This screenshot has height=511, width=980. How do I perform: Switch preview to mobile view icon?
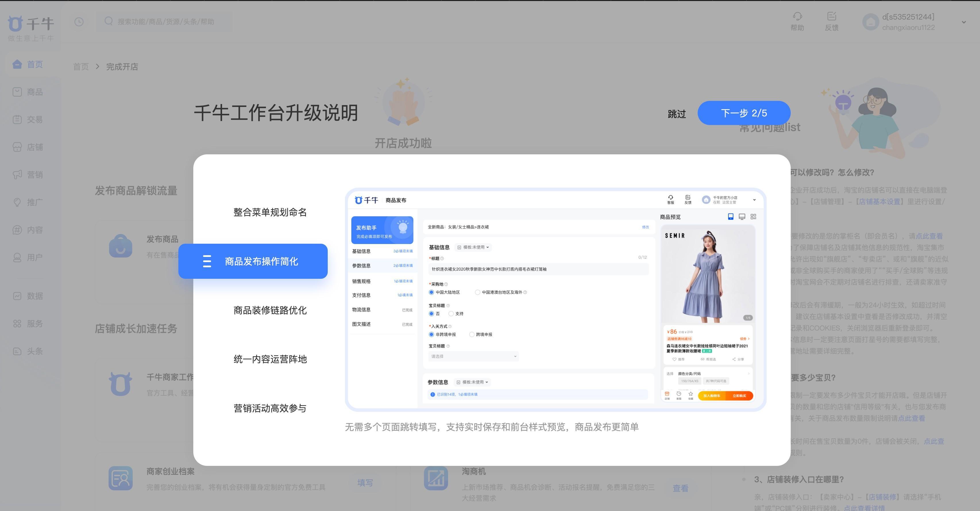730,217
